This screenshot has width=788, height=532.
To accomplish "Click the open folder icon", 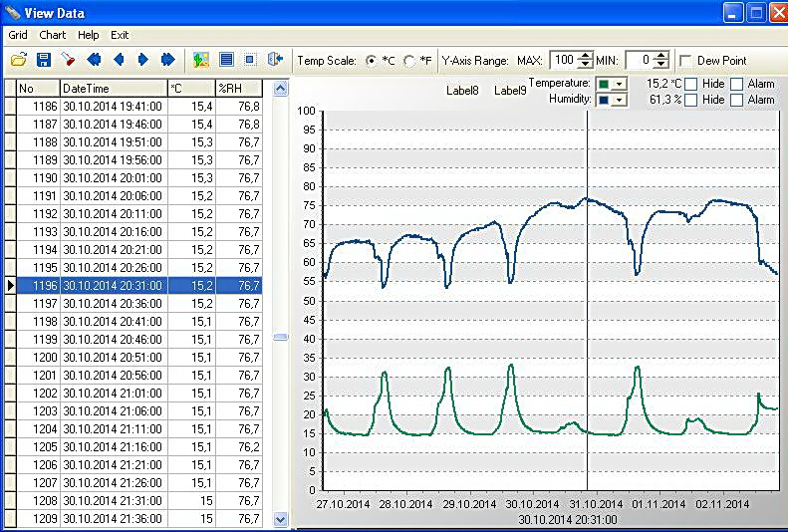I will 19,60.
